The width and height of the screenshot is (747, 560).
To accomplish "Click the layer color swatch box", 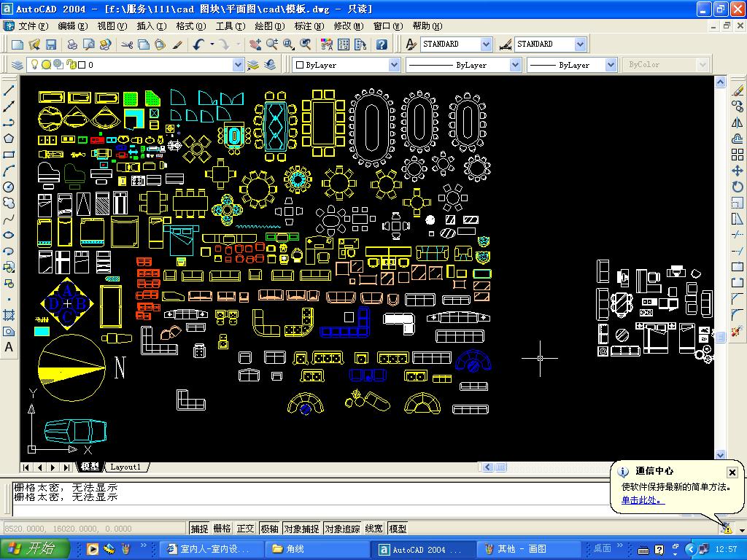I will tap(82, 65).
